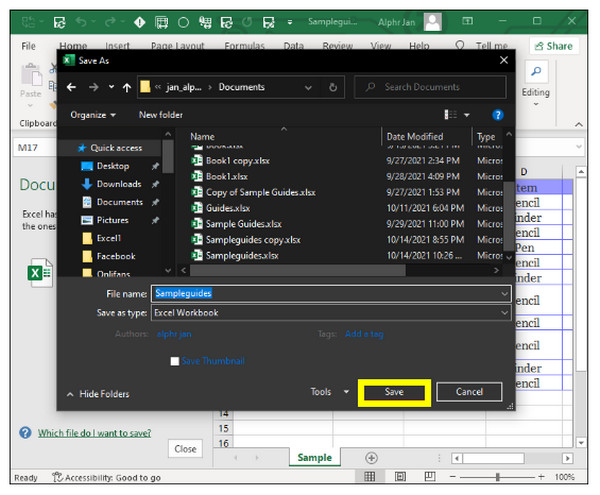Image resolution: width=600 pixels, height=495 pixels.
Task: Select Pictures in the navigation pane
Action: click(x=112, y=220)
